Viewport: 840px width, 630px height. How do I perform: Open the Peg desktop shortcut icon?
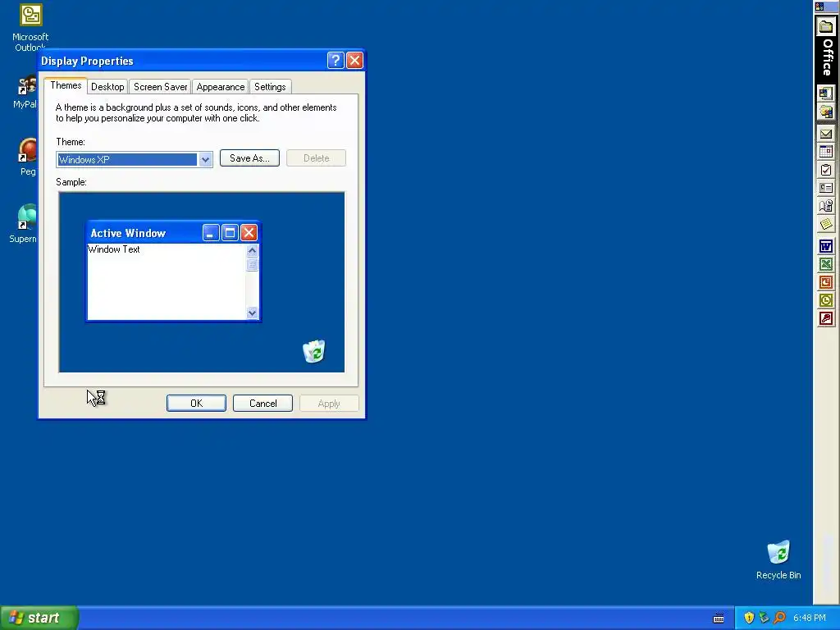(x=28, y=151)
